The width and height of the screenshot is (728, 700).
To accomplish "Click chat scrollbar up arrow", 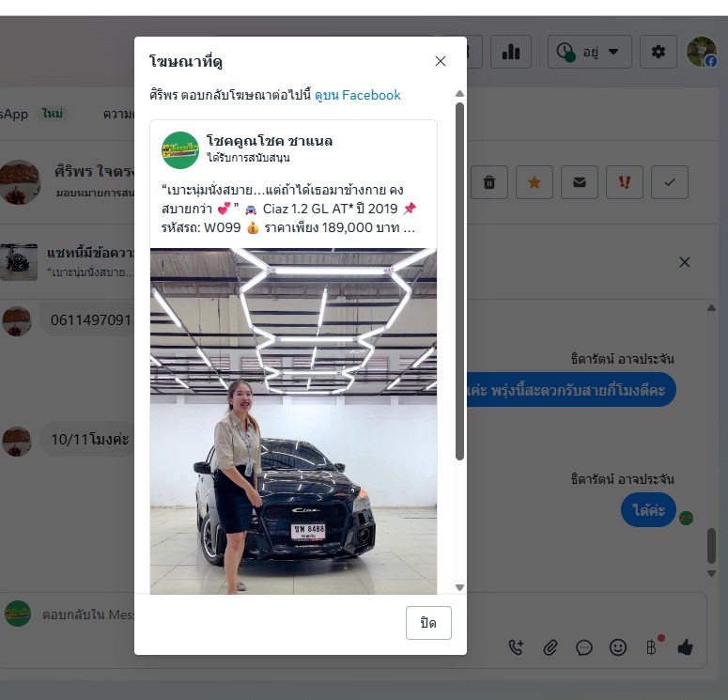I will click(711, 307).
